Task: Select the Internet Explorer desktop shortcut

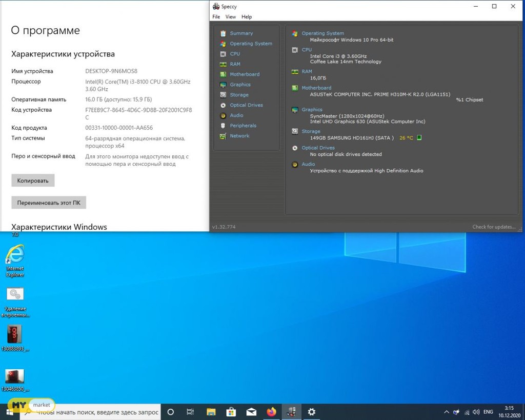Action: coord(15,261)
